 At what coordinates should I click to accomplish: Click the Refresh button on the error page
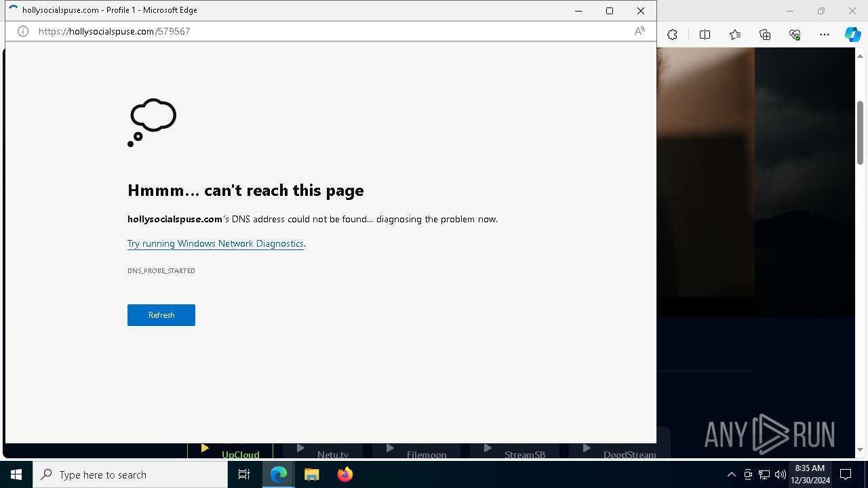161,315
